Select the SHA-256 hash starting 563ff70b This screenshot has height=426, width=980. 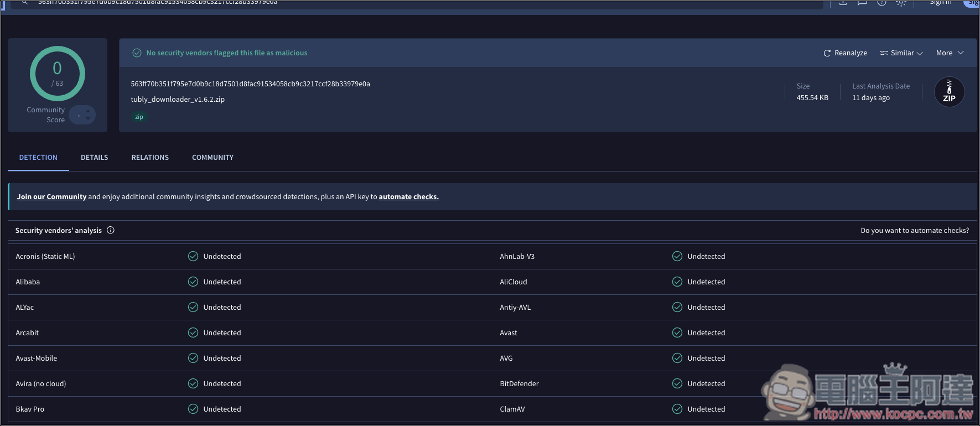251,84
